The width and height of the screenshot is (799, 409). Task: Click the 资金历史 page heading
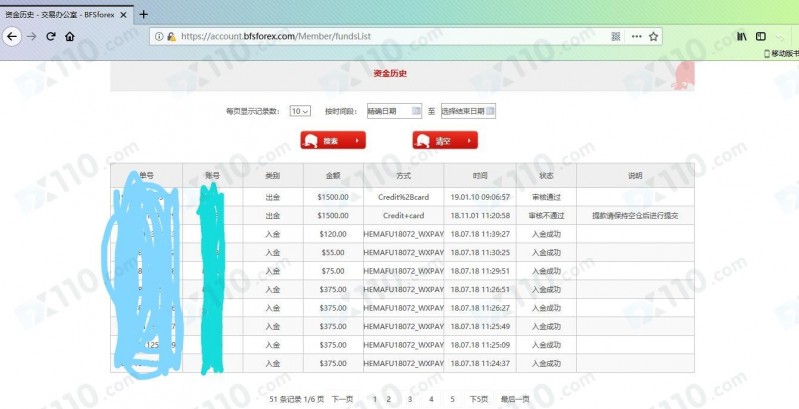390,73
